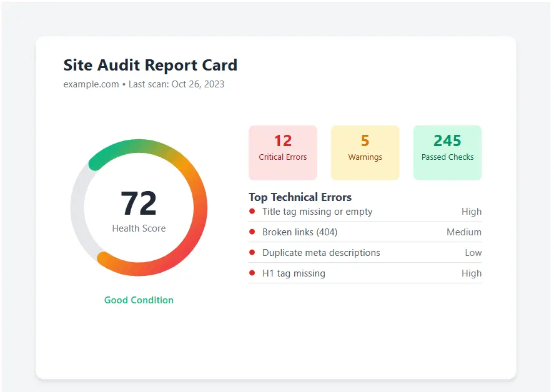
Task: Click Low severity for Duplicate meta descriptions
Action: click(x=473, y=253)
